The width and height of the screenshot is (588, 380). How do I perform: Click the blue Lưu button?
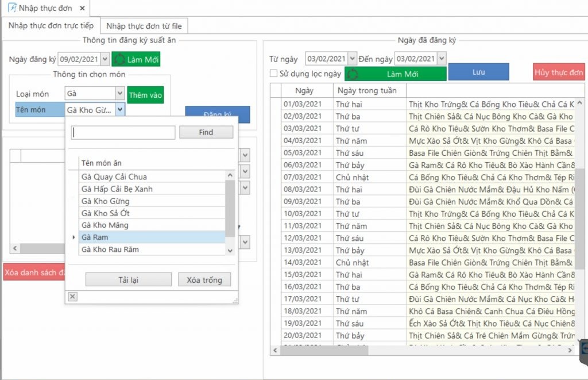point(478,72)
